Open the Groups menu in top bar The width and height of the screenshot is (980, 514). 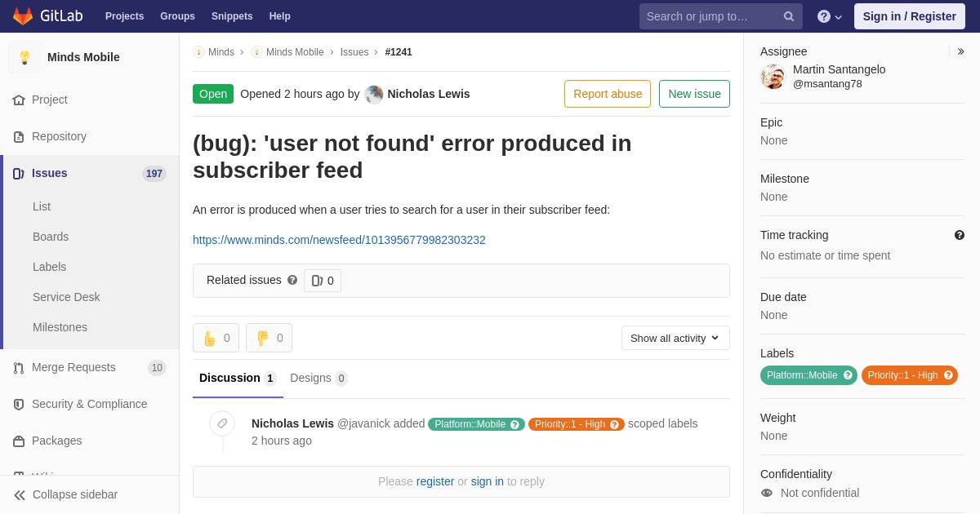[177, 16]
